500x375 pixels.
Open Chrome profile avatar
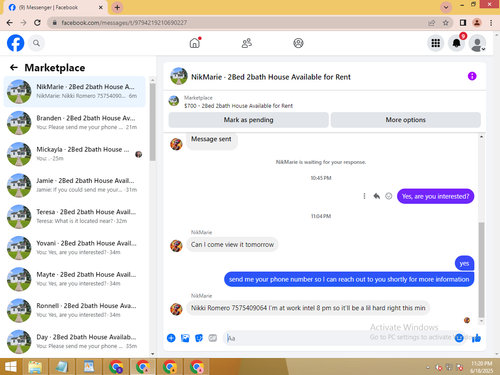pos(477,23)
